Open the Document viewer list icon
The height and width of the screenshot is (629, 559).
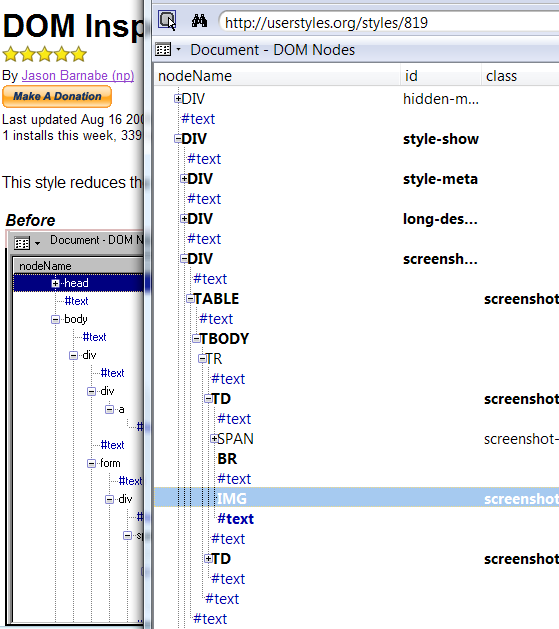point(163,50)
